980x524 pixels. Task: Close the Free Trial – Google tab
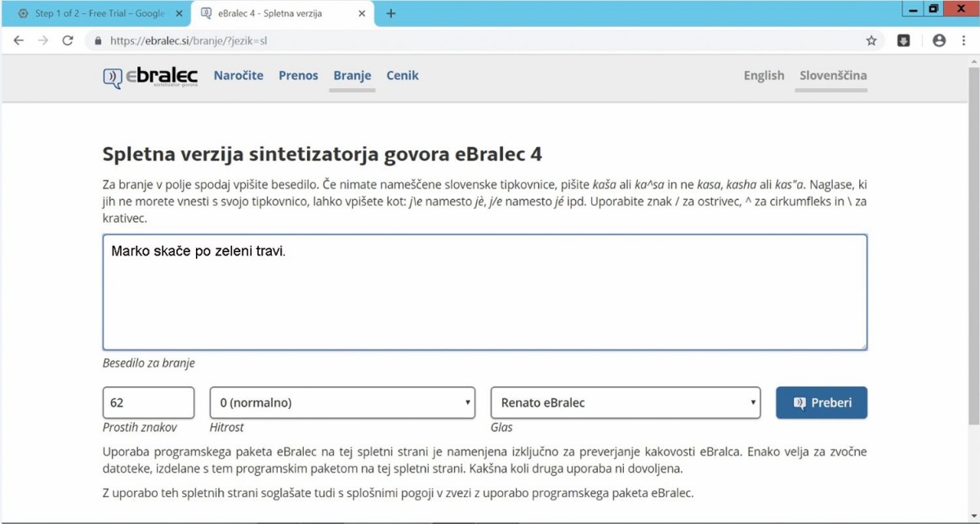180,14
